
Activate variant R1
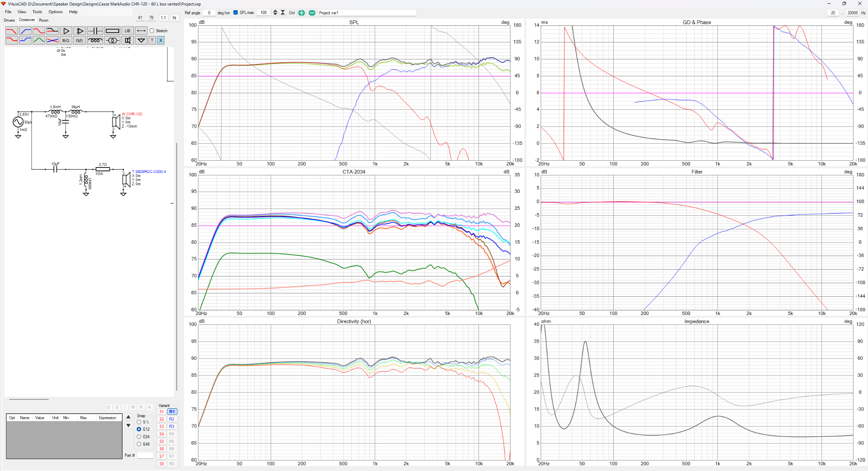coord(172,412)
